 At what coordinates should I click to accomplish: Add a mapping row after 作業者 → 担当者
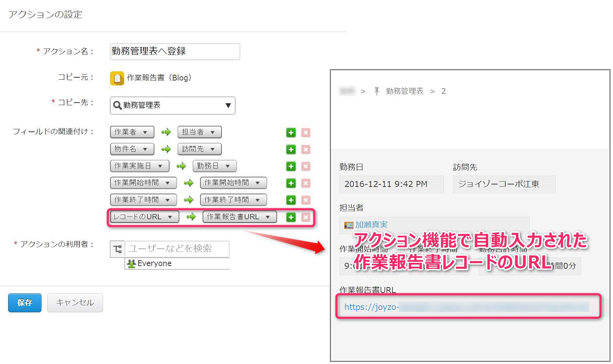click(291, 132)
